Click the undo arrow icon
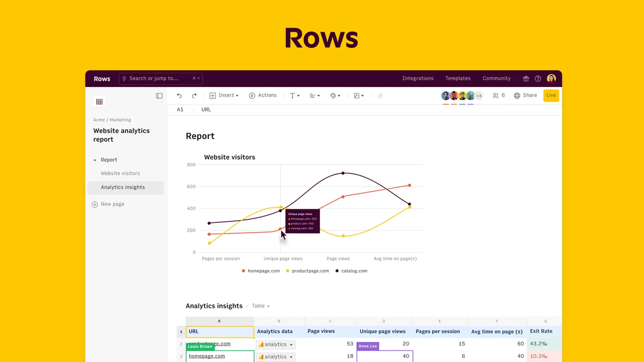 (x=179, y=96)
